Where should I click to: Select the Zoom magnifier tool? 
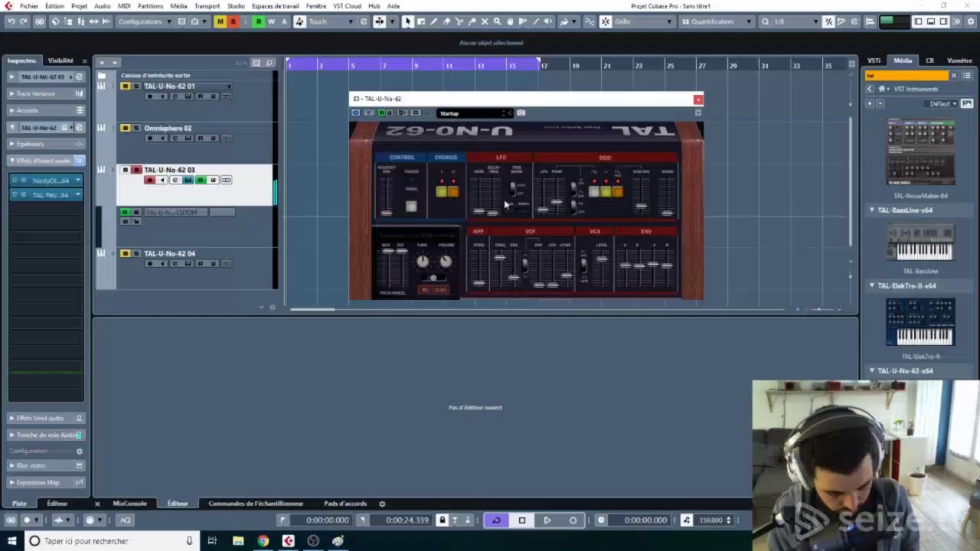pyautogui.click(x=498, y=21)
